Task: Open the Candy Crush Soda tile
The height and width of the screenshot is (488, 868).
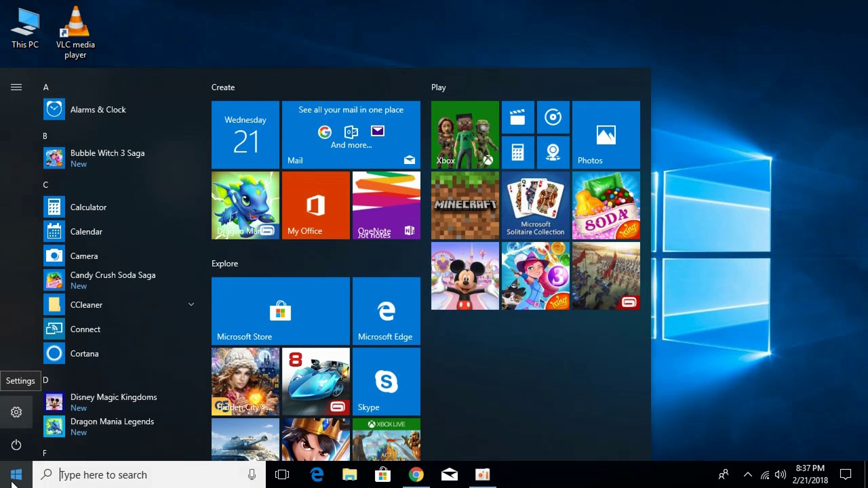Action: [x=606, y=205]
